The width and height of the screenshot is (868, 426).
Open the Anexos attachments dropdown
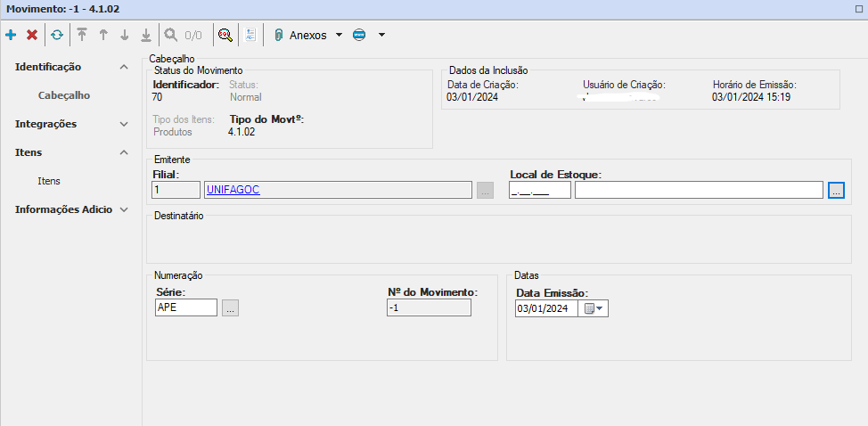308,36
